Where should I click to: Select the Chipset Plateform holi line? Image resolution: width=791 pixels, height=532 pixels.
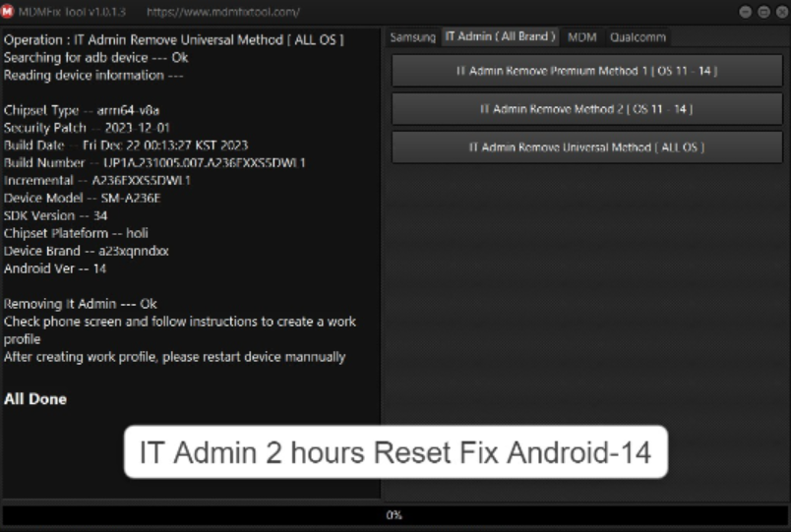76,233
